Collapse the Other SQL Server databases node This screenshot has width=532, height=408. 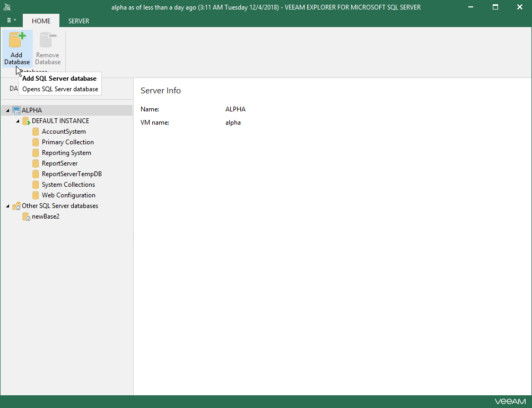(7, 206)
